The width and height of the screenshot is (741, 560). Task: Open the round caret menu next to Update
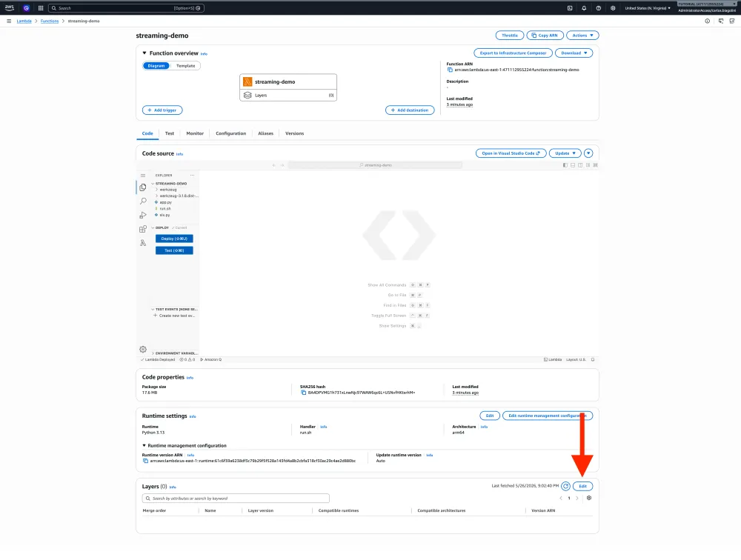coord(588,153)
